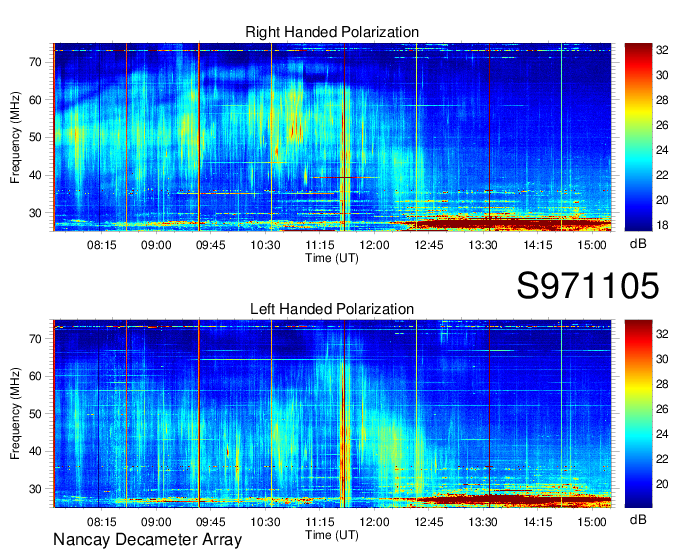Click the 60 MHz tick of Left Handed plot
The width and height of the screenshot is (680, 552).
[36, 376]
